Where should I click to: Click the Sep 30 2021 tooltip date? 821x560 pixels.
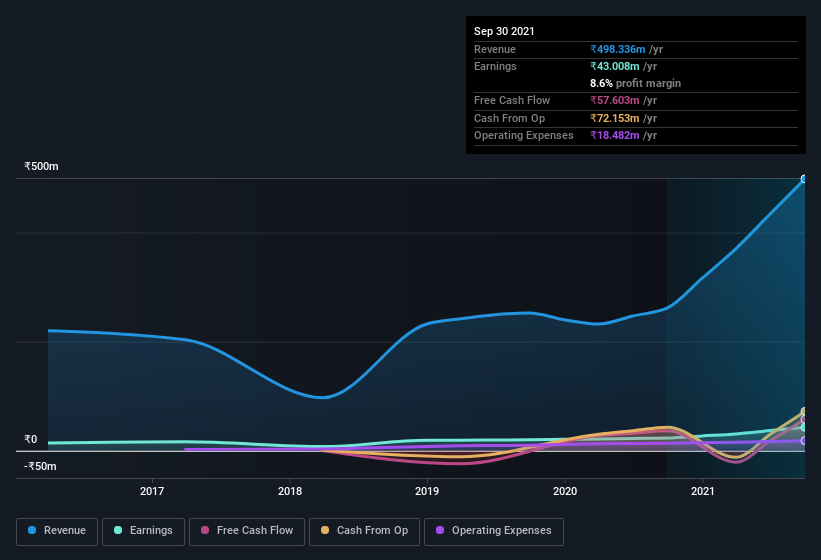(x=504, y=31)
